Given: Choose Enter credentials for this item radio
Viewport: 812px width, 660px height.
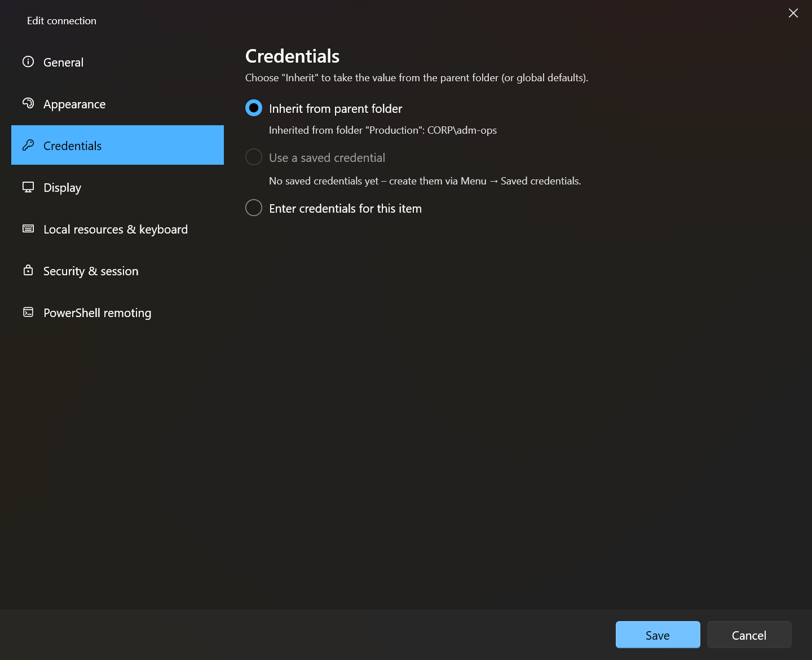Looking at the screenshot, I should [254, 208].
